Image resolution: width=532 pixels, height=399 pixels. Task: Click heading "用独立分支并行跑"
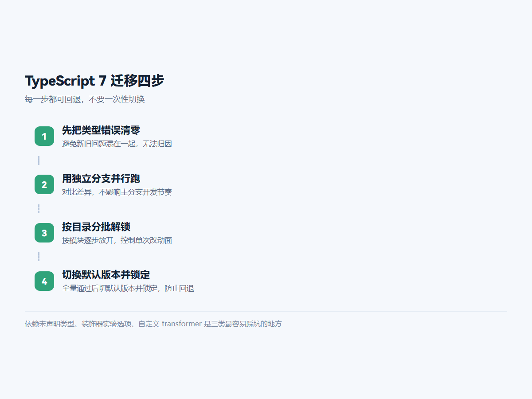pyautogui.click(x=101, y=178)
